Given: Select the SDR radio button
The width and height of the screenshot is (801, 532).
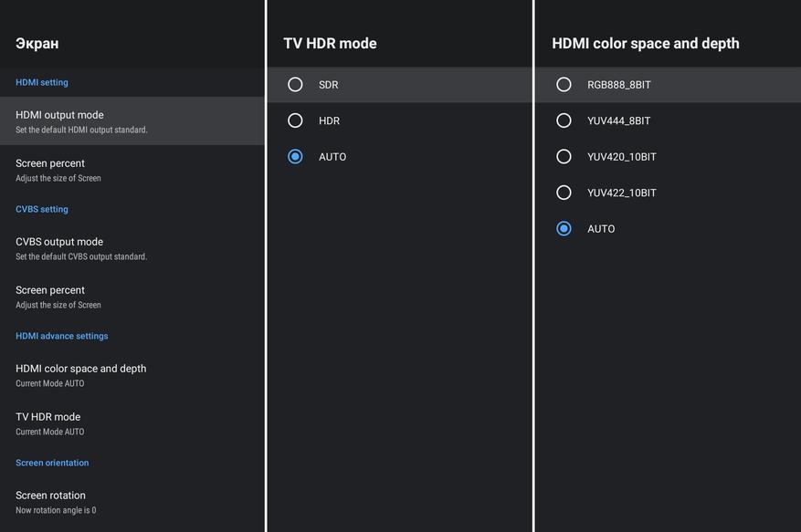Looking at the screenshot, I should 295,85.
